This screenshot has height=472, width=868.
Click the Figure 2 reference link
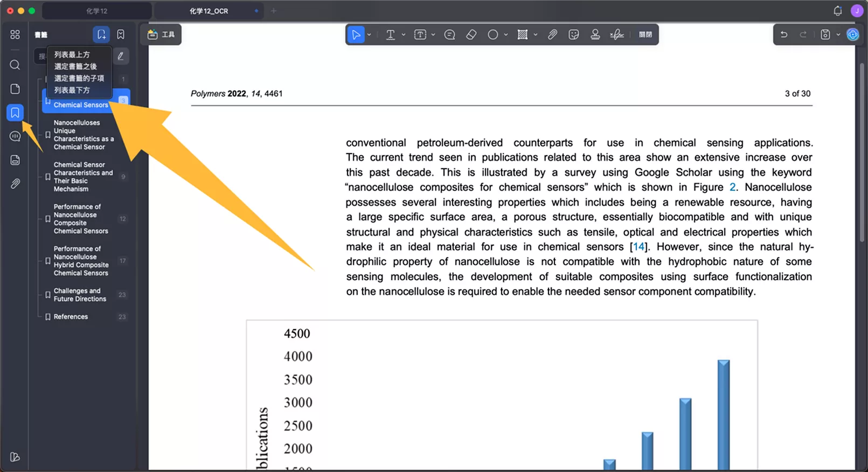click(x=733, y=187)
